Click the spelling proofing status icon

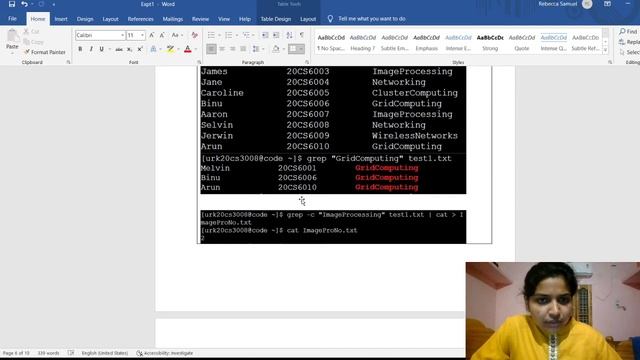pyautogui.click(x=71, y=353)
